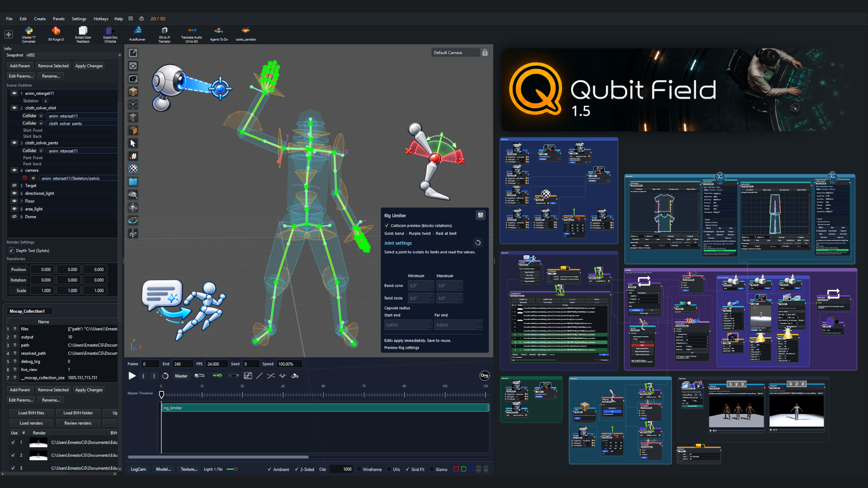The image size is (868, 488).
Task: Open the Default Camera dropdown
Action: point(456,53)
